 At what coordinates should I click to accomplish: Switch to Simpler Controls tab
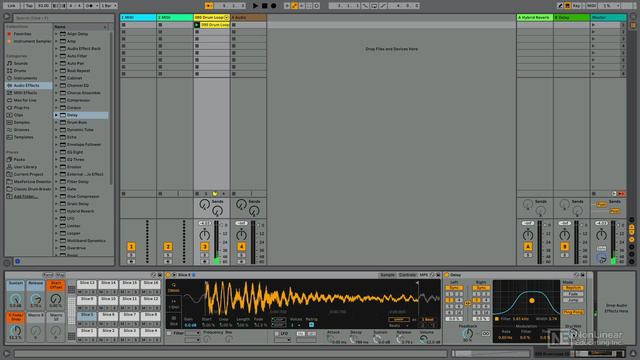point(407,275)
